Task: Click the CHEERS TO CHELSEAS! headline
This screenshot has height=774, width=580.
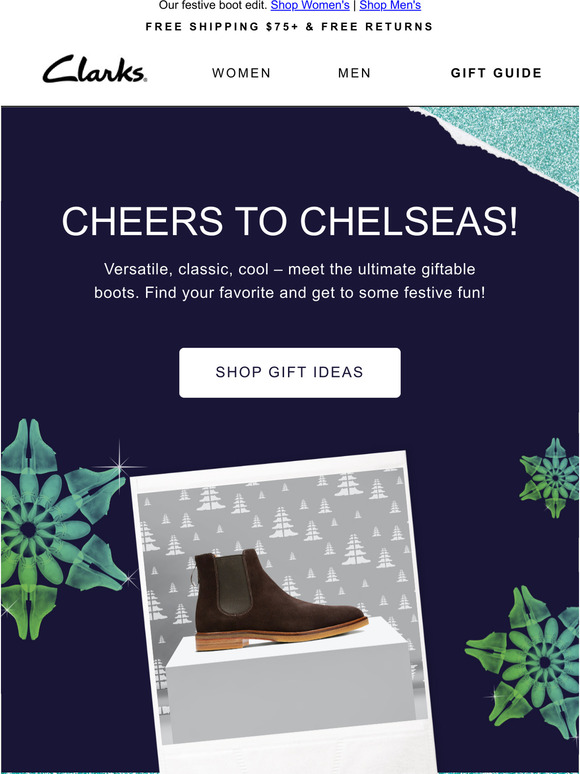Action: [290, 221]
